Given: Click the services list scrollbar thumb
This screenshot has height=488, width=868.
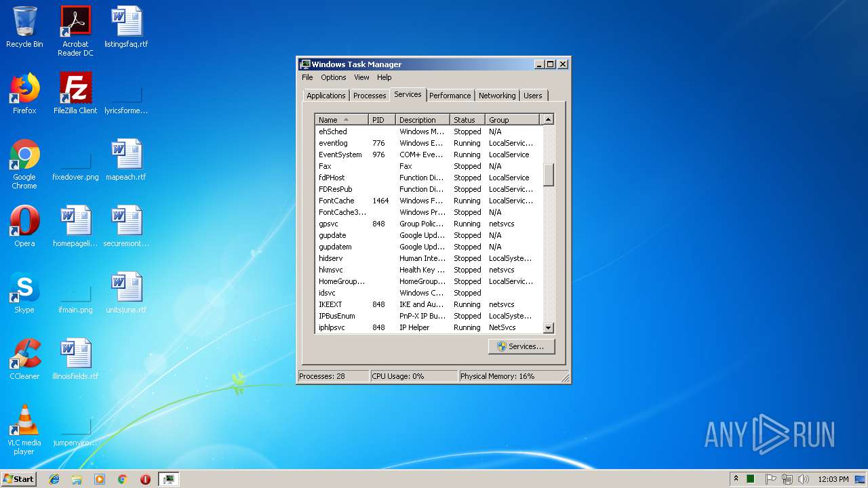Looking at the screenshot, I should (x=549, y=175).
